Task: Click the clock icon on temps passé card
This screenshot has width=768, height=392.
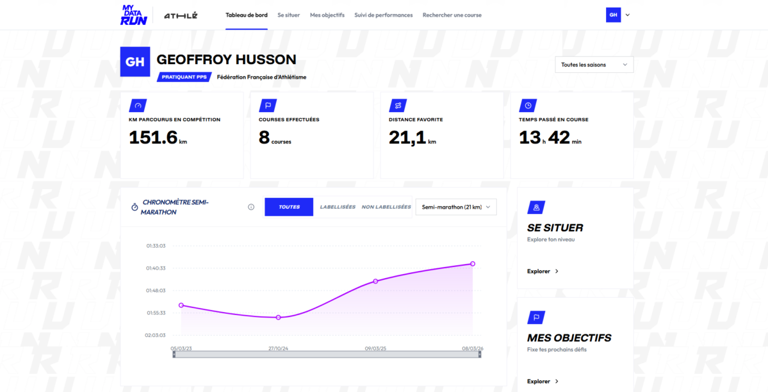Action: [528, 105]
